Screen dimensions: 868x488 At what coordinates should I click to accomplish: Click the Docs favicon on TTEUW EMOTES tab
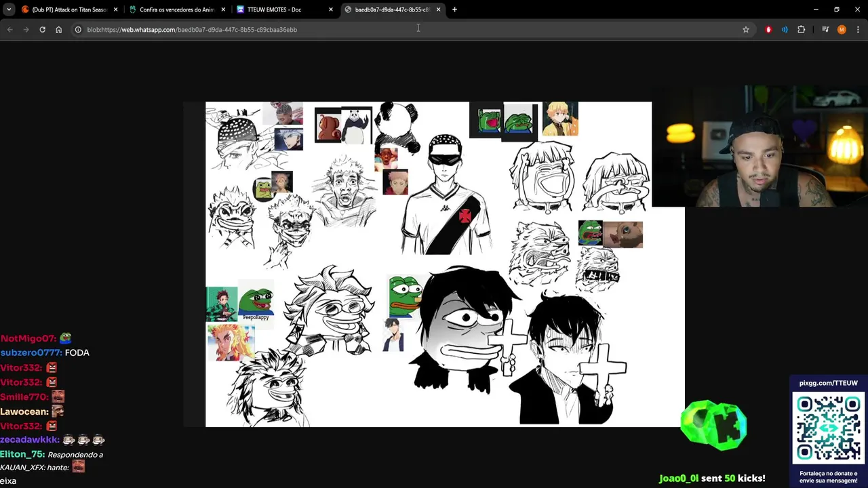240,9
